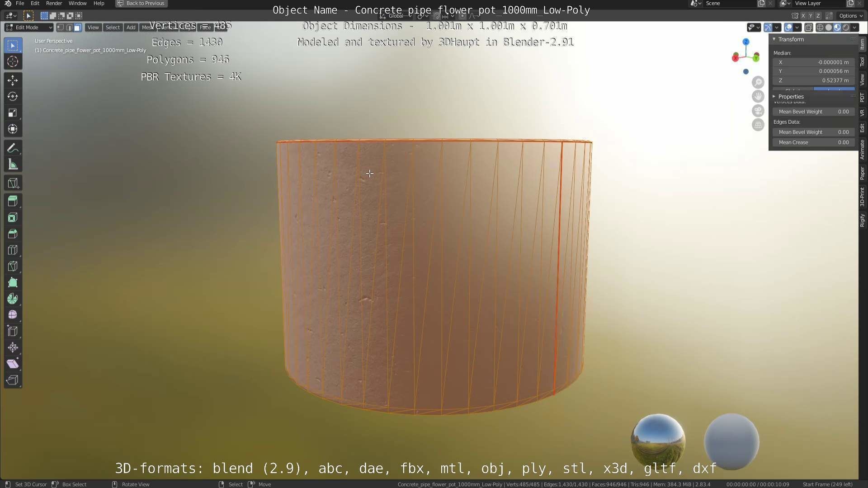Choose the Rip Region tool
The width and height of the screenshot is (868, 488).
[13, 380]
